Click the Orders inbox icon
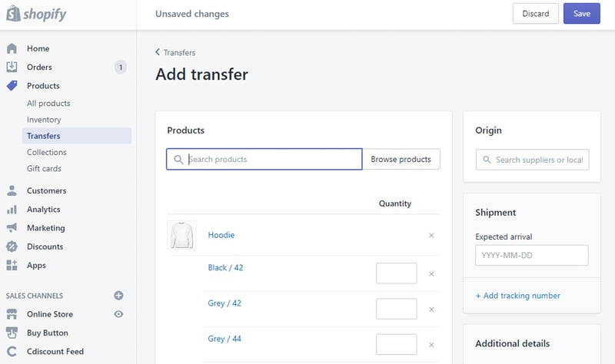The height and width of the screenshot is (364, 615). pos(12,67)
